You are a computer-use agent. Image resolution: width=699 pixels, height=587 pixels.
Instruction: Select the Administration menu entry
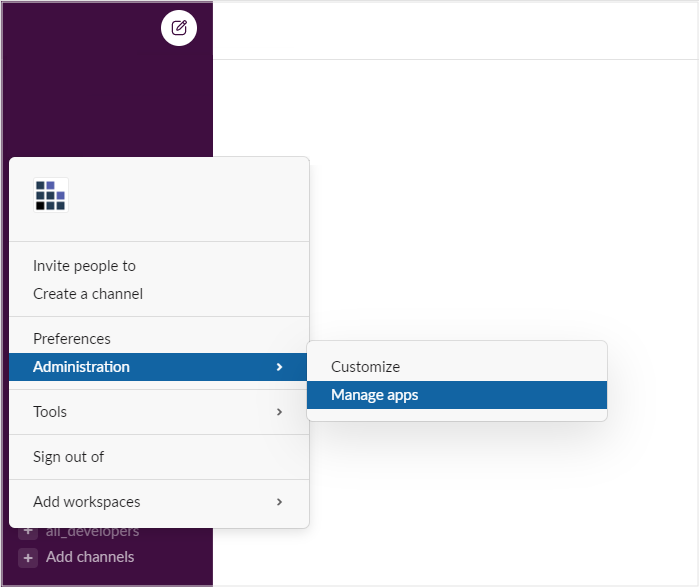[82, 367]
